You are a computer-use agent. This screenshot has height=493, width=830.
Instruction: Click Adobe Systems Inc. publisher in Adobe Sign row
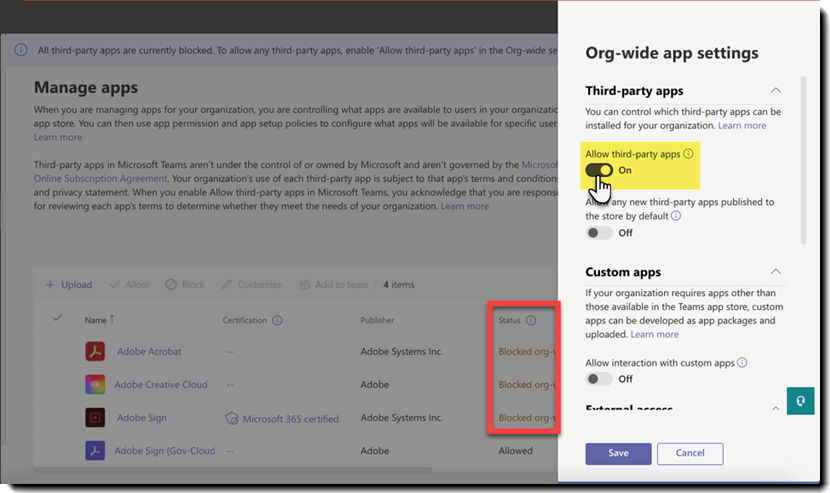(x=401, y=418)
